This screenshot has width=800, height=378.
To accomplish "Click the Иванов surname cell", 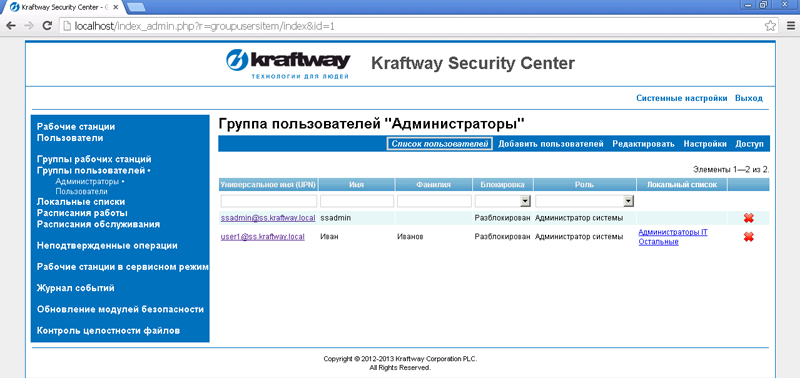I will click(410, 237).
